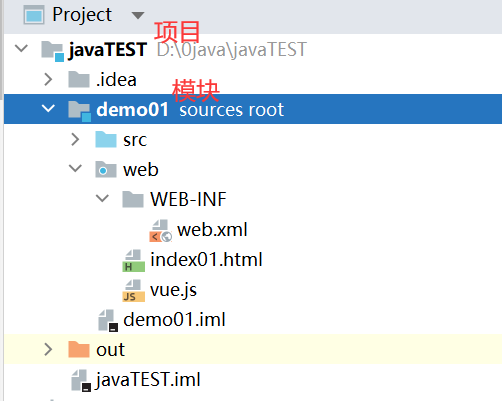Screen dimensions: 502x401
Task: Expand the src folder chevron
Action: pyautogui.click(x=75, y=139)
